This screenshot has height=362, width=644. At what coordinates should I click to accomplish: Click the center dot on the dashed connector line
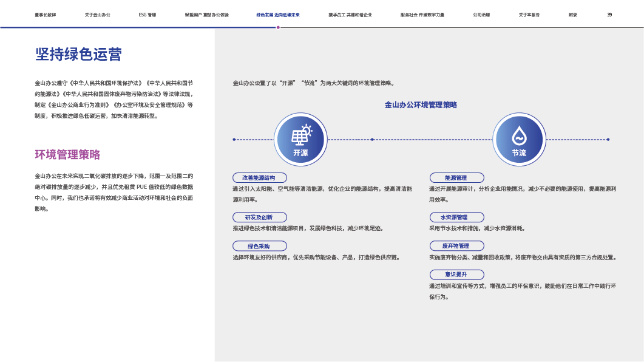pyautogui.click(x=372, y=139)
